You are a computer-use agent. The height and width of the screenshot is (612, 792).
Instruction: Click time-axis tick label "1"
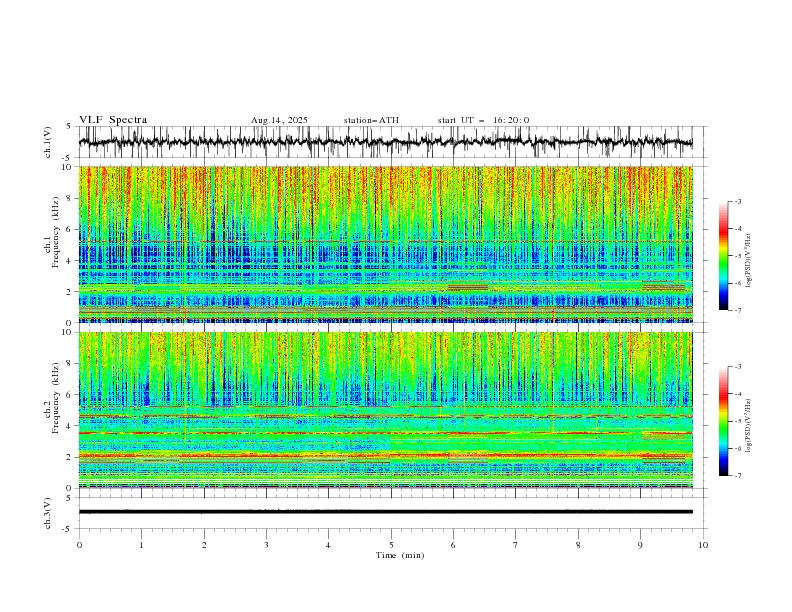141,545
